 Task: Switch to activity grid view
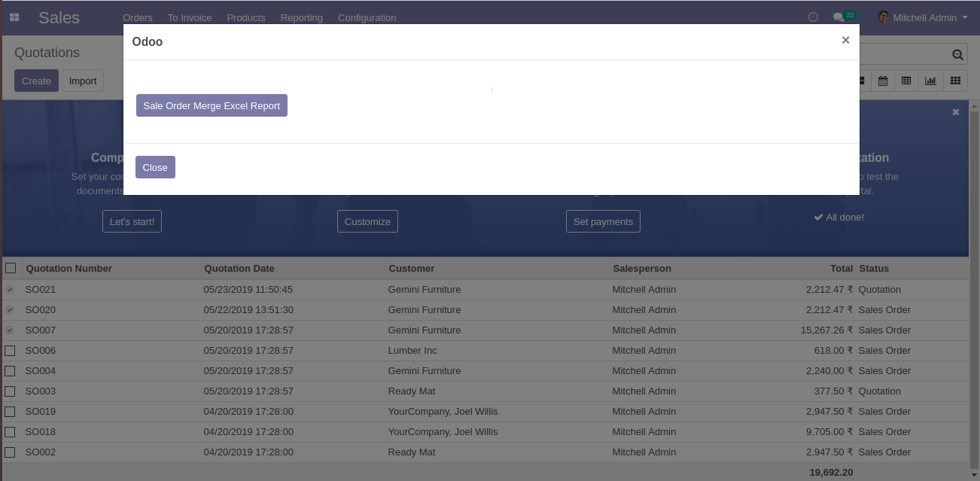[955, 81]
